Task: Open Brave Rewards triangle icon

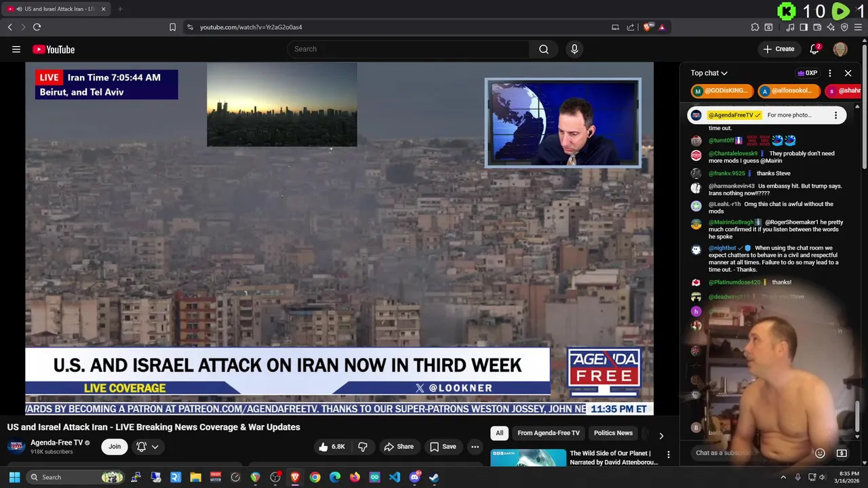Action: pos(662,27)
